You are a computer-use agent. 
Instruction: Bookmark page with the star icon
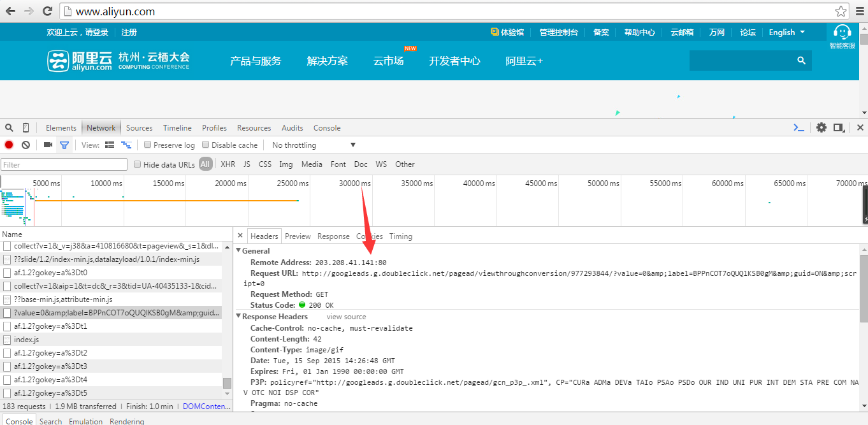[x=841, y=11]
